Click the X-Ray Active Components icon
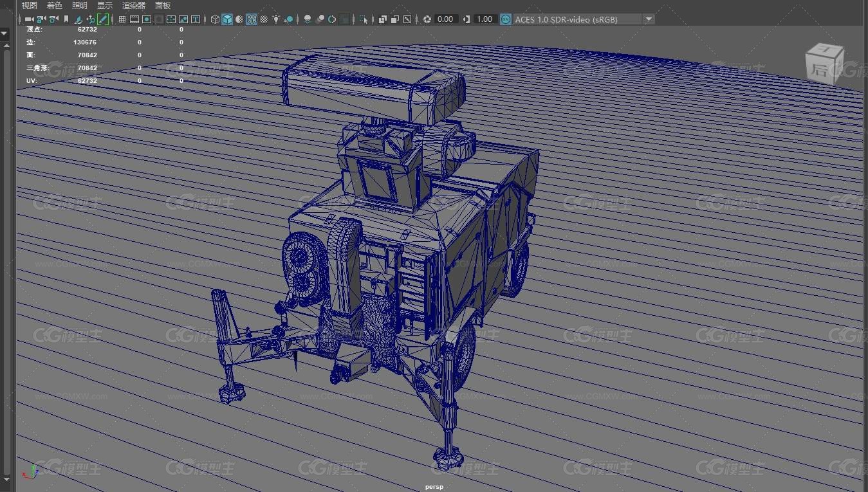The width and height of the screenshot is (868, 492). tap(394, 19)
